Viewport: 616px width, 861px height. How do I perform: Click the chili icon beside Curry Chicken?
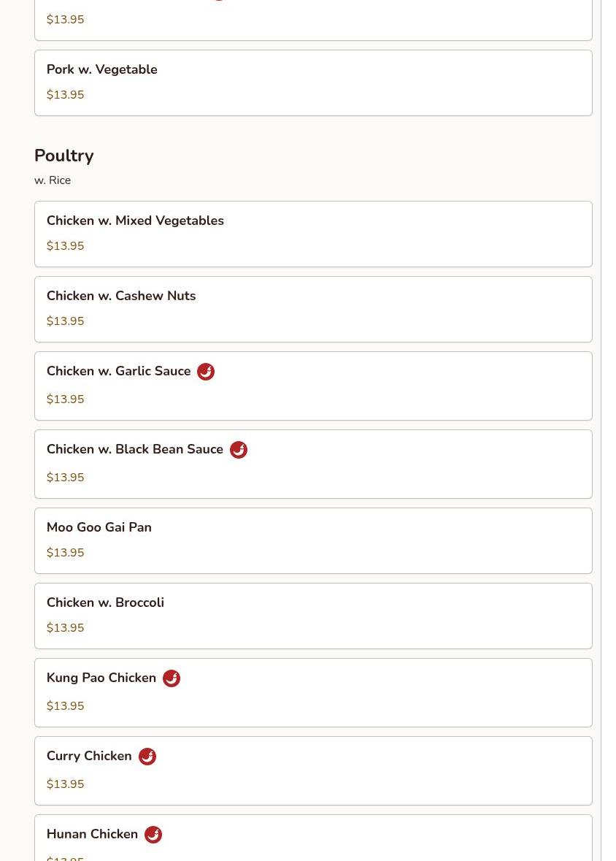pos(147,756)
